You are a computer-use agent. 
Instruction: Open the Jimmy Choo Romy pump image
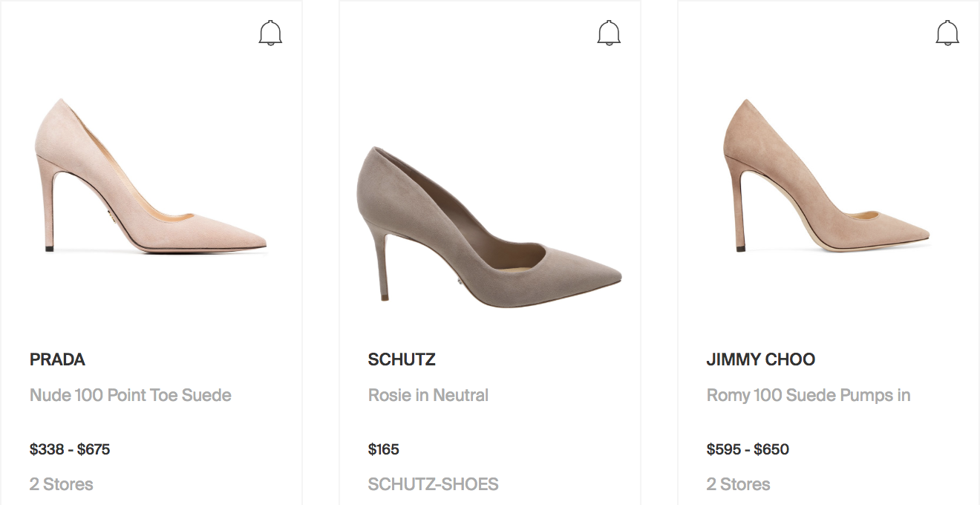pyautogui.click(x=826, y=175)
